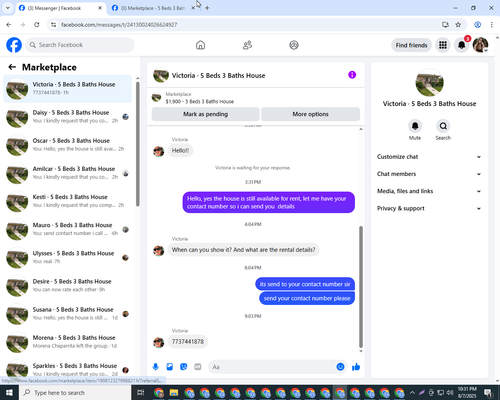
Task: Open the account profile picture menu
Action: click(480, 45)
